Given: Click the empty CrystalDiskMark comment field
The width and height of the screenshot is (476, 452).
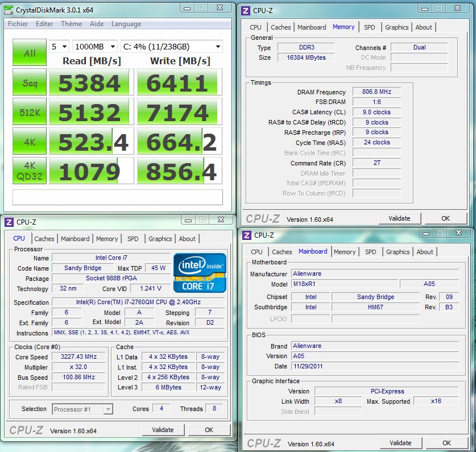Looking at the screenshot, I should pos(118,197).
